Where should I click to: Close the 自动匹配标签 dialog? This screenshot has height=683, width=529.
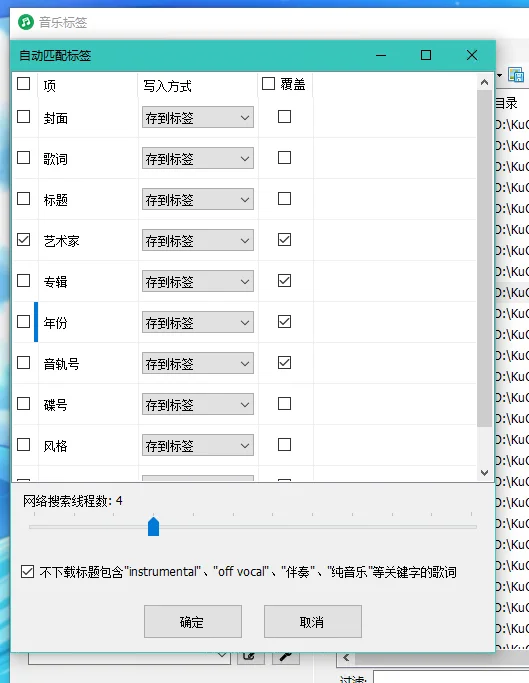[472, 55]
